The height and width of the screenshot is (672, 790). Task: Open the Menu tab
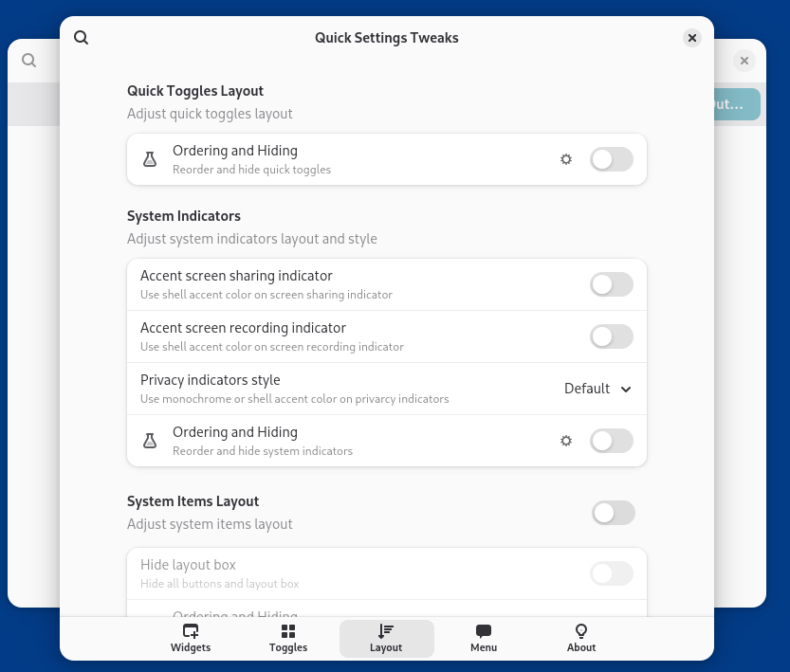tap(484, 638)
